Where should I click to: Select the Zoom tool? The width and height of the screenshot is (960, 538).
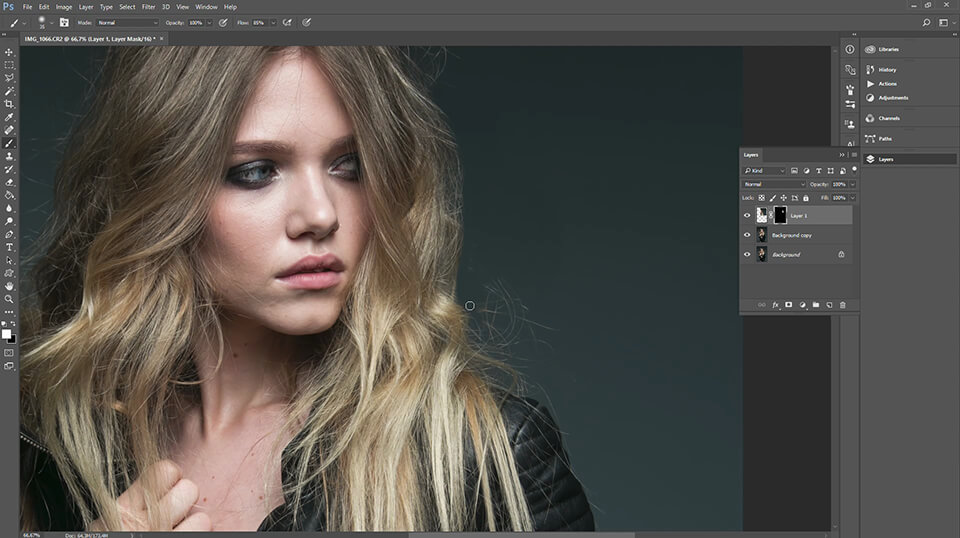(x=9, y=299)
